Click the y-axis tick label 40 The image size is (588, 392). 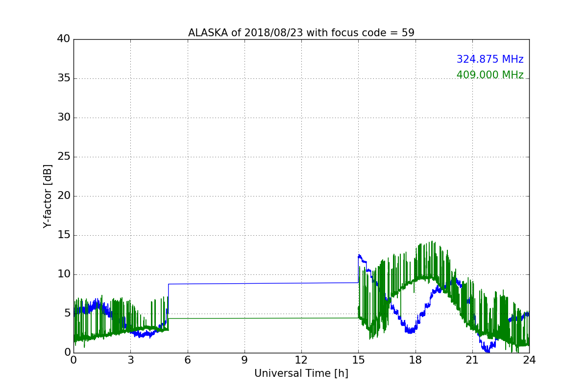point(64,39)
